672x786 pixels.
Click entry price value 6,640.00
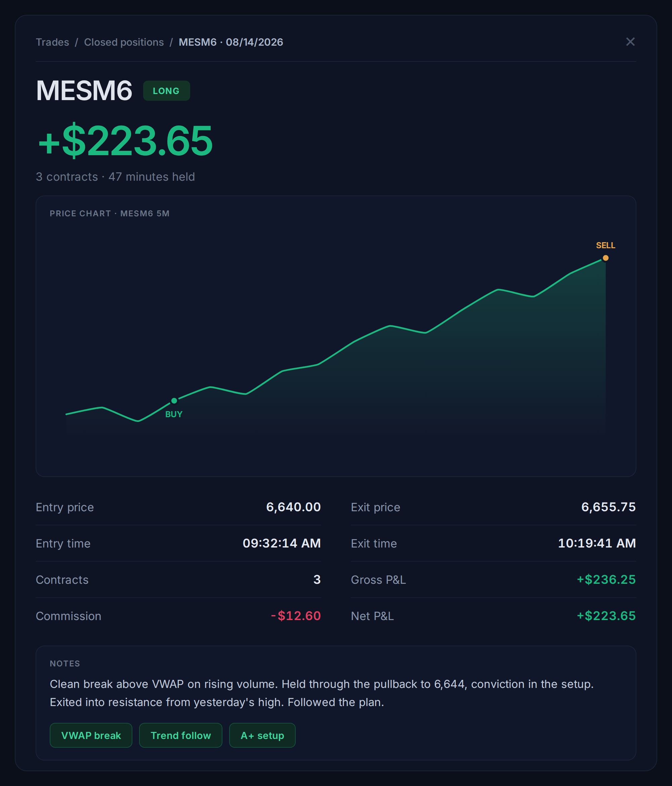pyautogui.click(x=293, y=507)
